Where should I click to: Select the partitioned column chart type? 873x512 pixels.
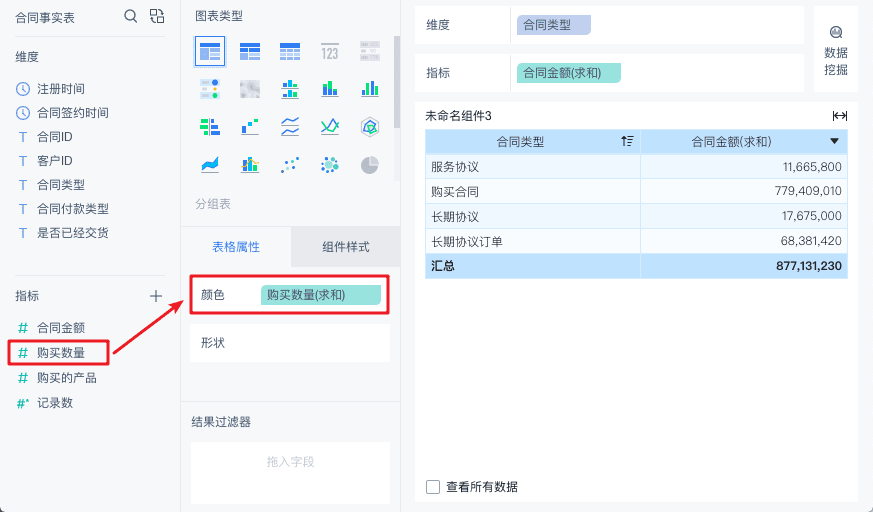(290, 89)
